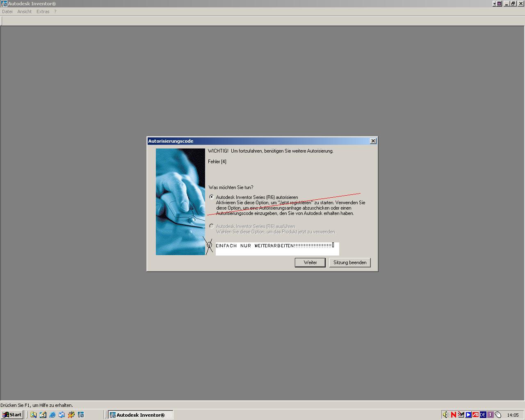Screen dimensions: 525x420
Task: Open the yellow star quick launch icon
Action: pyautogui.click(x=71, y=415)
